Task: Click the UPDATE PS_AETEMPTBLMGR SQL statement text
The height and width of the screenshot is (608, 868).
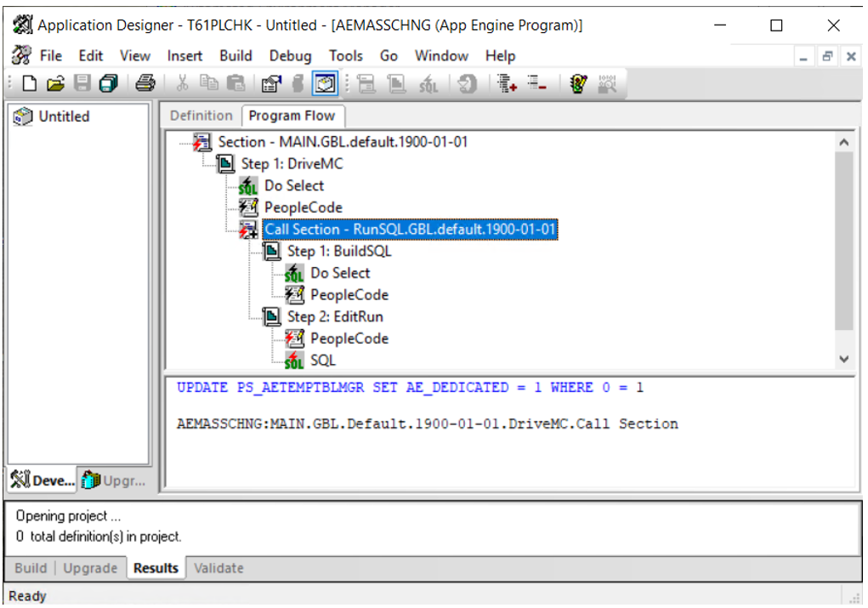Action: pyautogui.click(x=411, y=388)
